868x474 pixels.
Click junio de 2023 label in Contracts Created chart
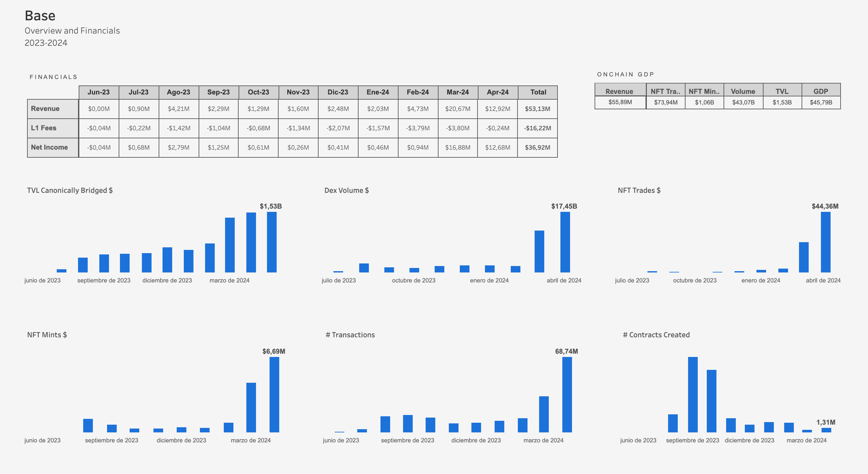click(x=638, y=440)
